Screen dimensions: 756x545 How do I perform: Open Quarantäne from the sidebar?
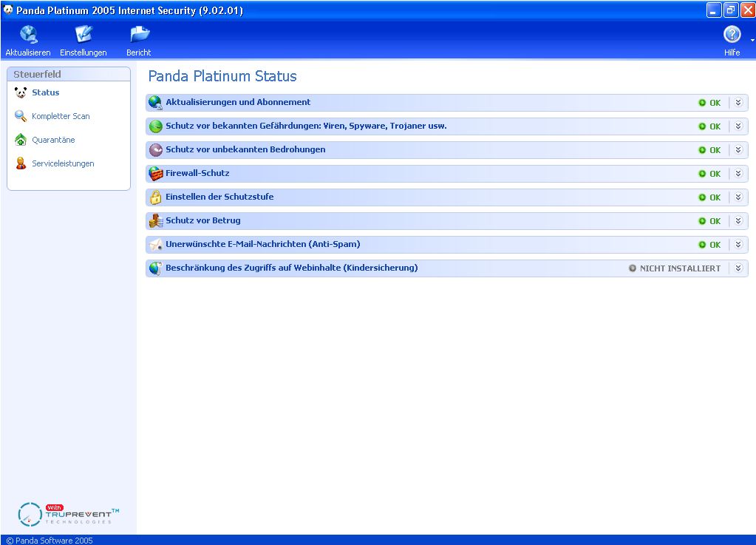(x=53, y=140)
